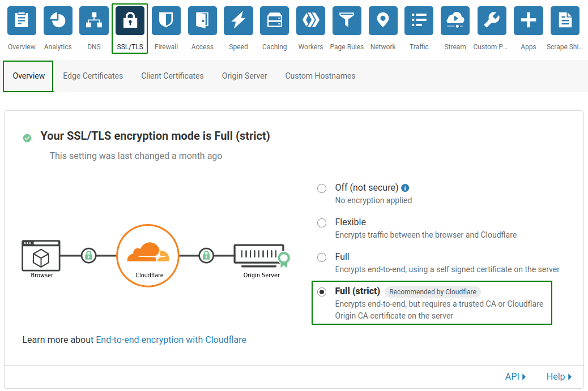Viewport: 588px width, 391px height.
Task: Switch to the Custom Hostnames tab
Action: coord(320,76)
